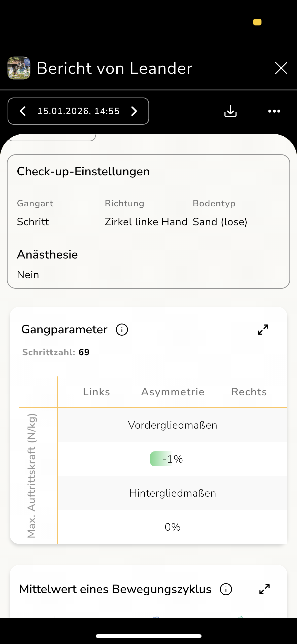Select the Rechts column header

pos(249,392)
